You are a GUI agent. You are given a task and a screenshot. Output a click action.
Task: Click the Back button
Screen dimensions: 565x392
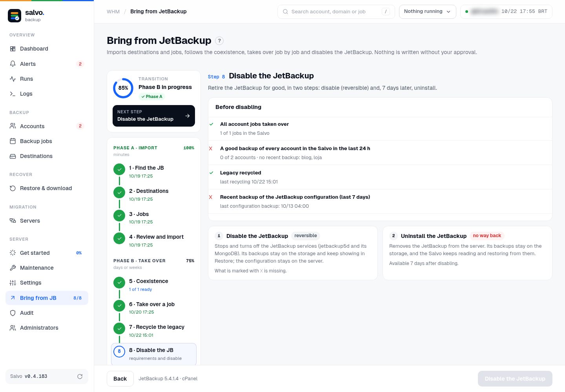[120, 379]
